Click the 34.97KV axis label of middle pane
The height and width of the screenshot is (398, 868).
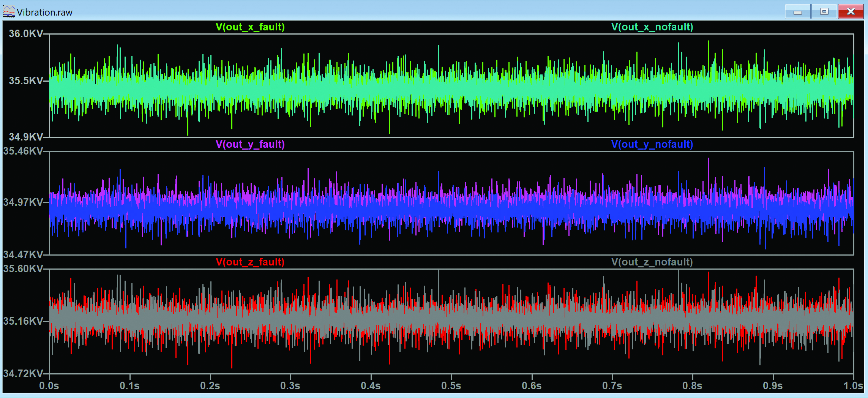[23, 202]
